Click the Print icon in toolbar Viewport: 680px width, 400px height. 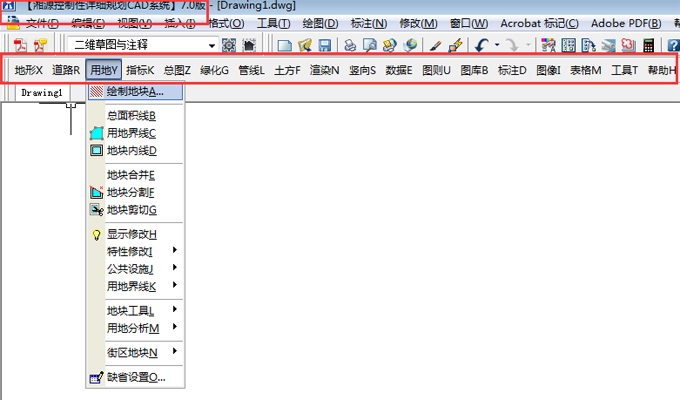pos(350,45)
